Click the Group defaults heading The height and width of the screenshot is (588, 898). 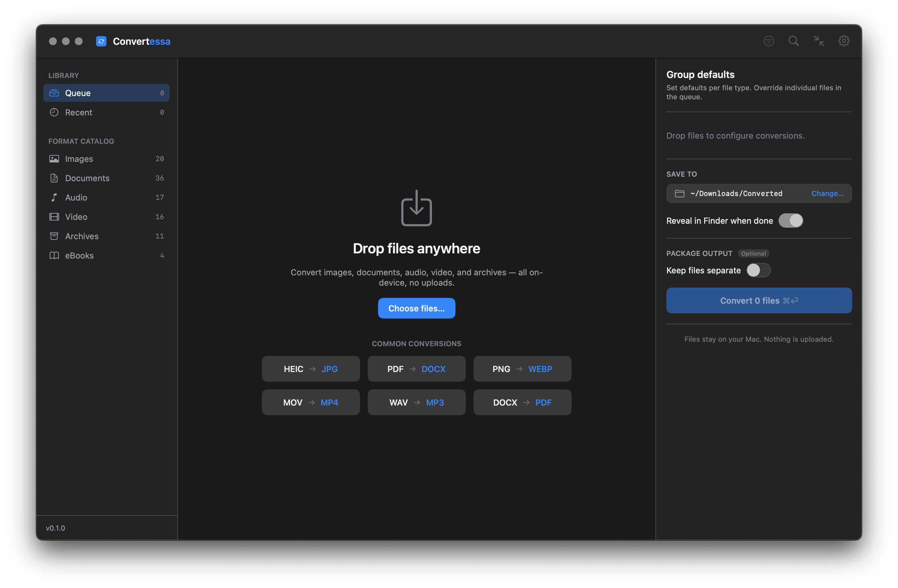[700, 74]
